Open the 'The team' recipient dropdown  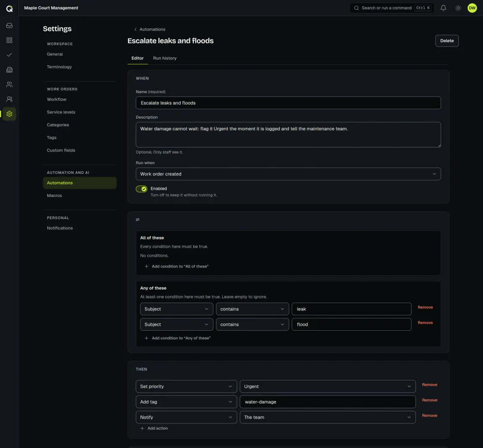(x=327, y=417)
